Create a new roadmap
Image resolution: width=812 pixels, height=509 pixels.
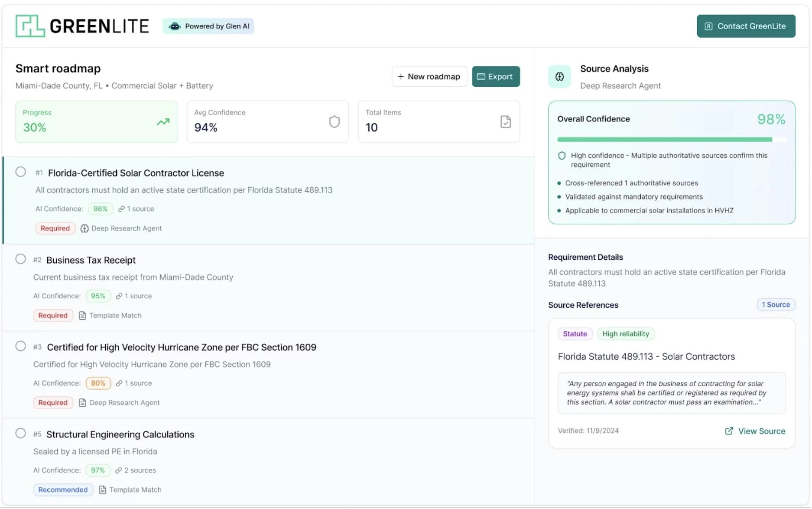coord(429,77)
